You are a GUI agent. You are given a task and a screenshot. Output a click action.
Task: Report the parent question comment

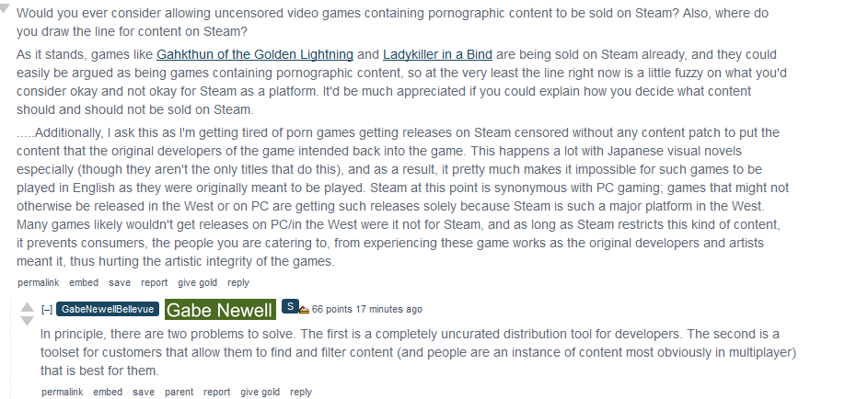click(154, 282)
